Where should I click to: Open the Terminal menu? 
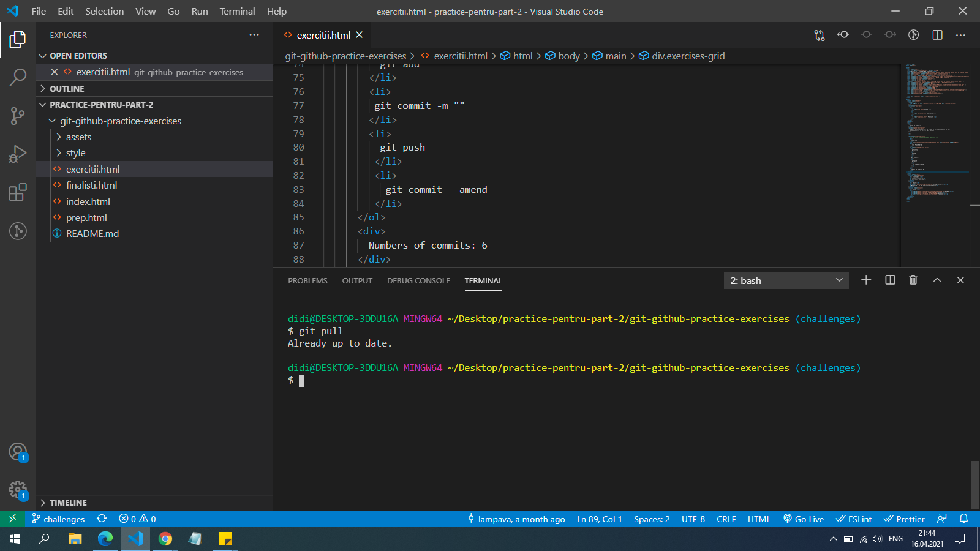coord(237,11)
